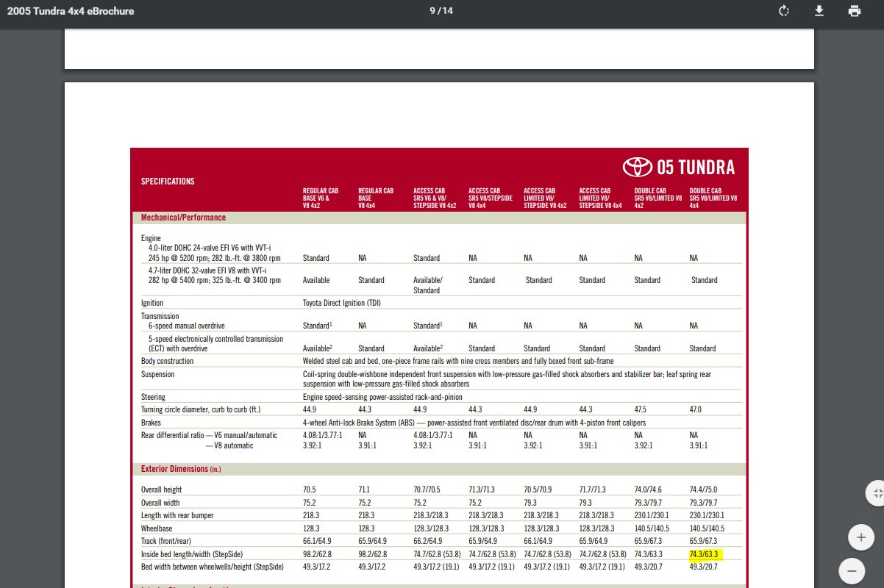The height and width of the screenshot is (588, 884).
Task: Click the "Track (front/rear)" row label
Action: point(168,541)
